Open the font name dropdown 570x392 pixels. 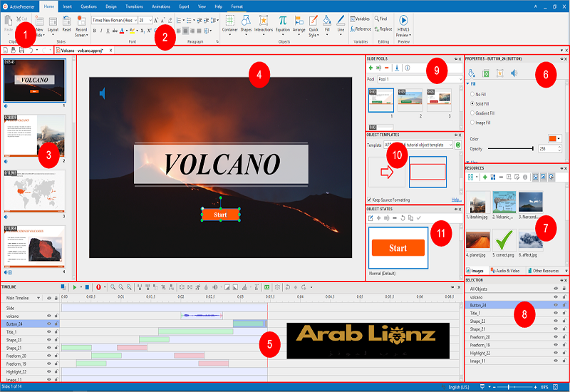coord(135,21)
